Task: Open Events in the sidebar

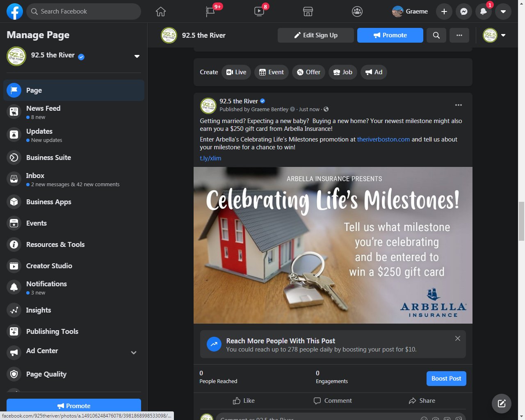Action: (x=74, y=223)
